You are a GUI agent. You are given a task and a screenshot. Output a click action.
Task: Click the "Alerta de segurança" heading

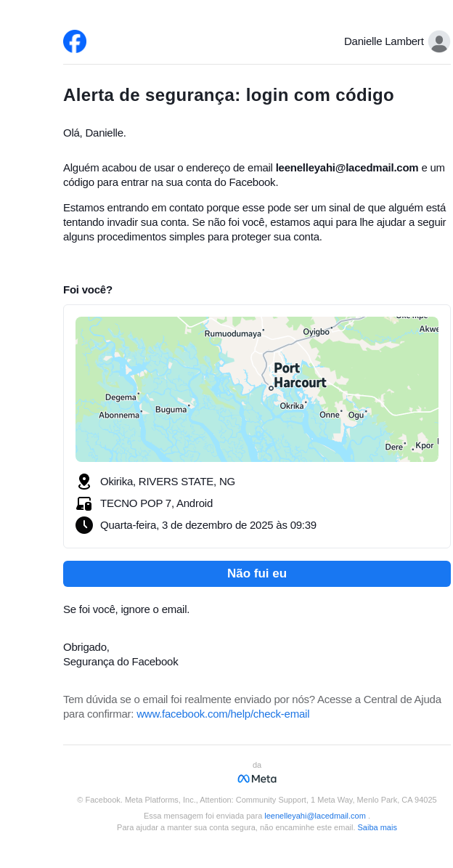click(x=228, y=95)
